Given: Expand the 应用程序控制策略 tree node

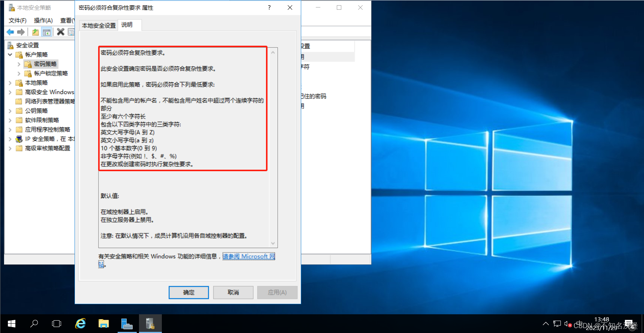Looking at the screenshot, I should pos(10,130).
